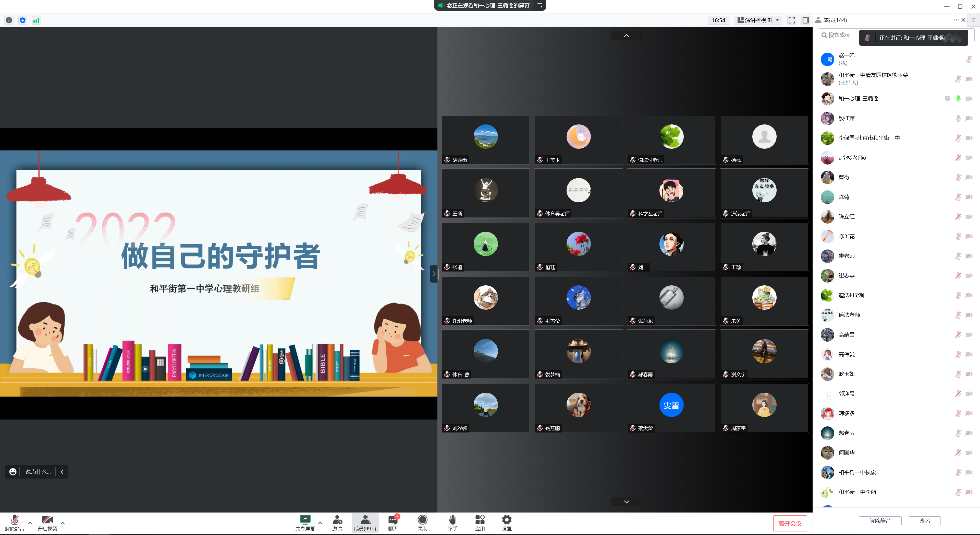Toggle the 成员(99+) members tab
Screen dimensions: 980x535
coord(365,522)
